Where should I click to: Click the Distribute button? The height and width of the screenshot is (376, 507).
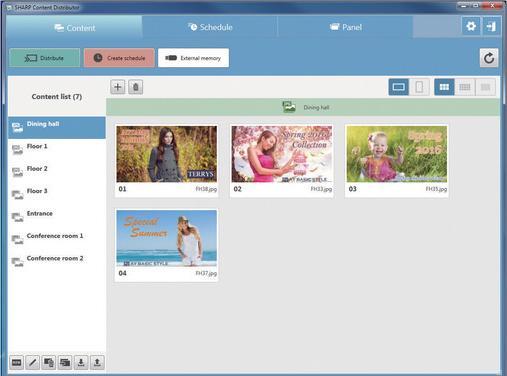click(44, 58)
